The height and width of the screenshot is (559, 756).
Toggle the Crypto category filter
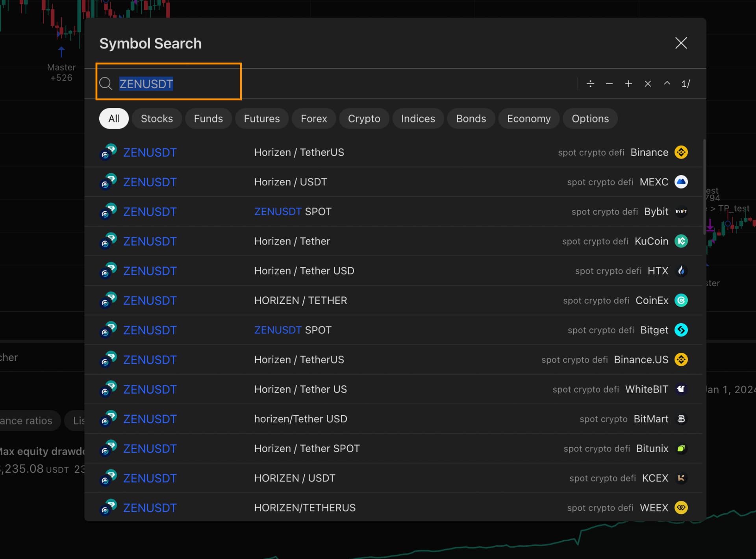pyautogui.click(x=364, y=118)
